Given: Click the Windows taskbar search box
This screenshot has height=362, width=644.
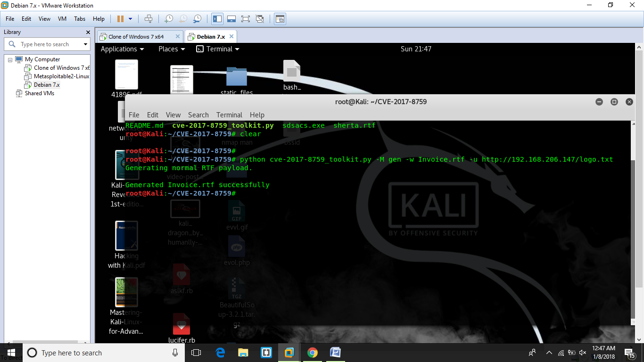Looking at the screenshot, I should pyautogui.click(x=104, y=353).
